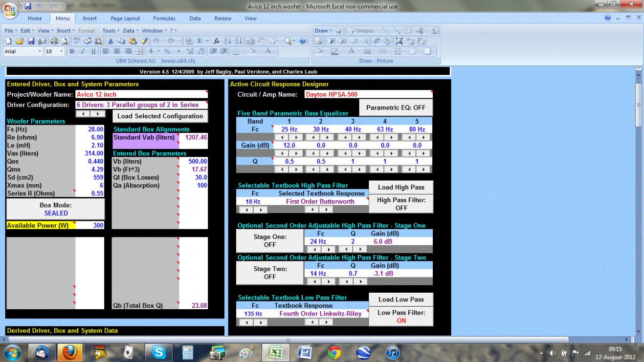Toggle Italic formatting in toolbar
Viewport: 644px width, 362px height.
(82, 51)
